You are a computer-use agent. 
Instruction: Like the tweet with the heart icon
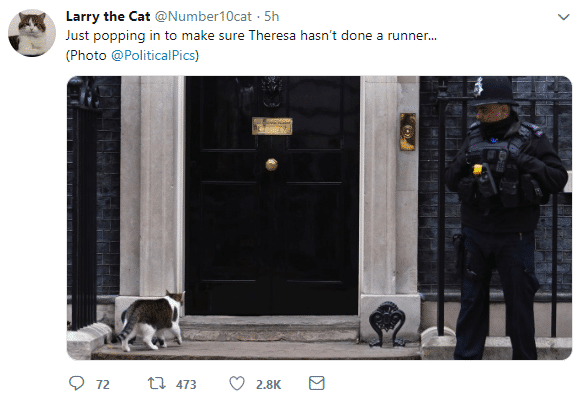tap(237, 383)
